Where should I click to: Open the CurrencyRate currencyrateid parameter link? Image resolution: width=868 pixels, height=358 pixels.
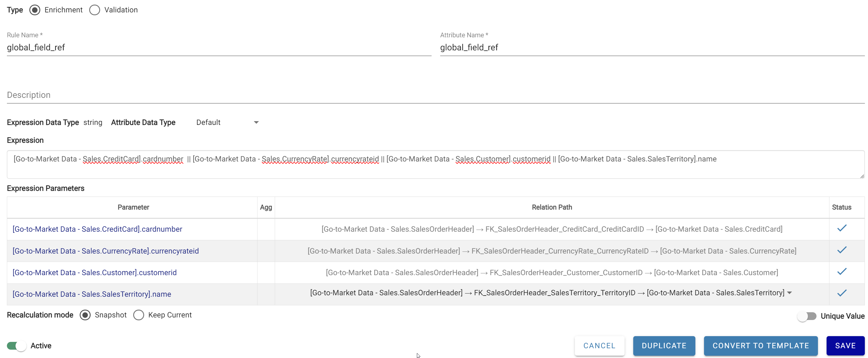point(106,251)
